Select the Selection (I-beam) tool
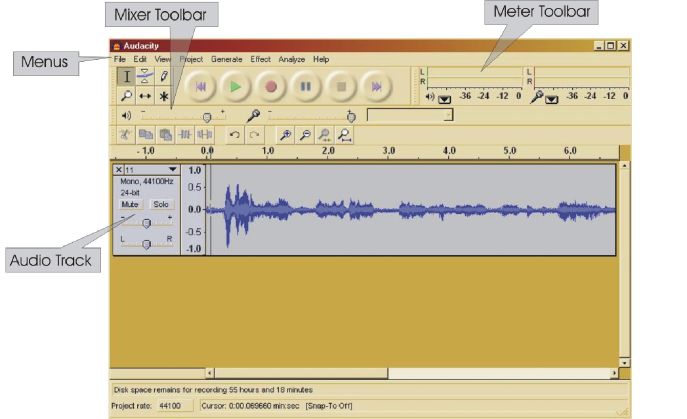Screen dimensions: 687x419 click(126, 76)
